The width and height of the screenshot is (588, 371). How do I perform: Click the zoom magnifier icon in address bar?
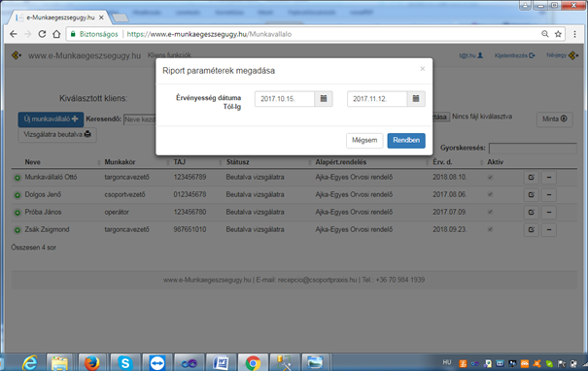pos(545,34)
